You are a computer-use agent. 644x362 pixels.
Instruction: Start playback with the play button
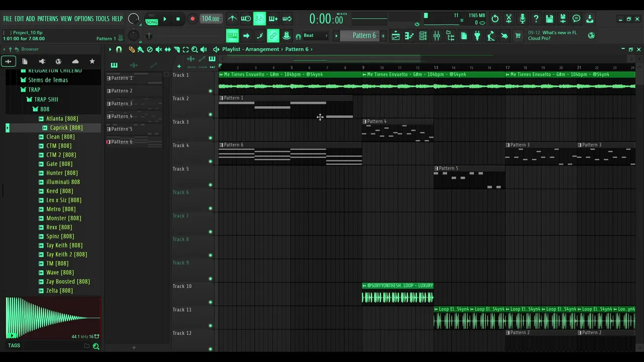[x=165, y=19]
